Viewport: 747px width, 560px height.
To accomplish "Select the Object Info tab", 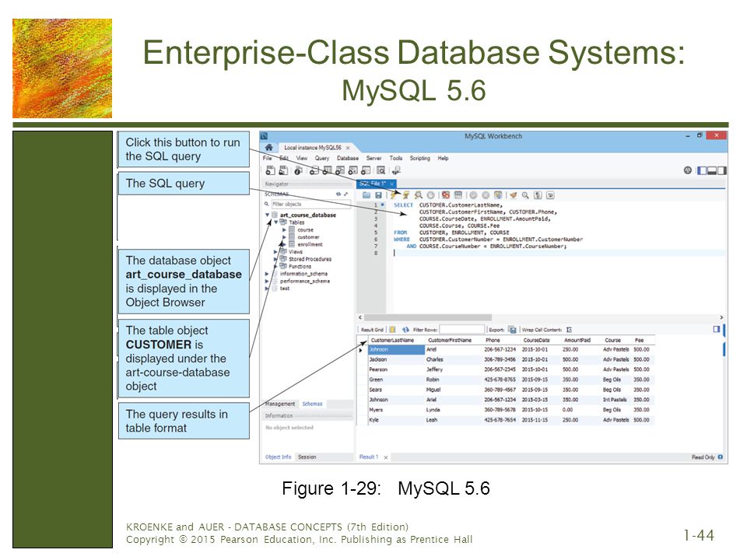I will [x=279, y=457].
